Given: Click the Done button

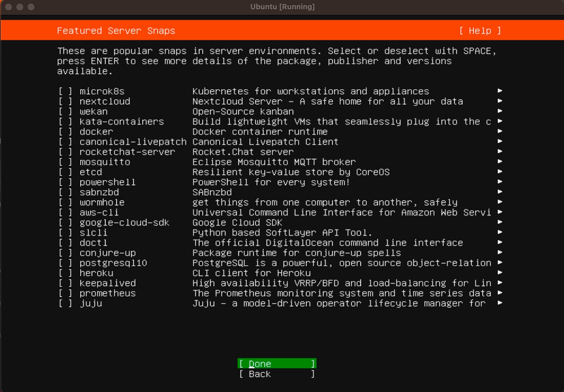Looking at the screenshot, I should click(277, 363).
